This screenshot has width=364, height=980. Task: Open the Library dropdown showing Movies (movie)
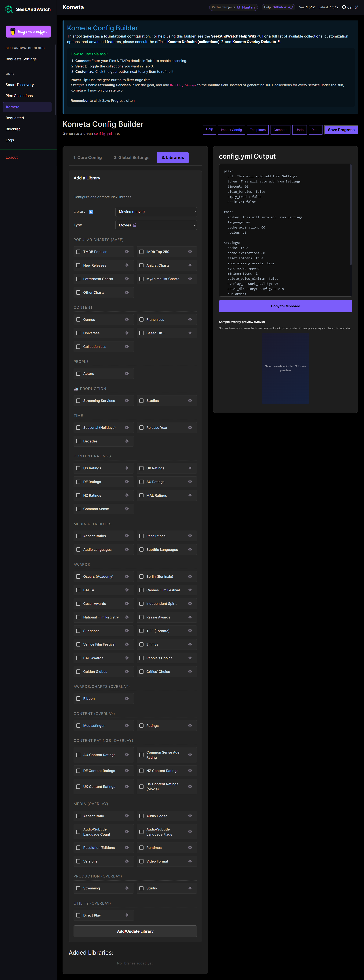[156, 212]
